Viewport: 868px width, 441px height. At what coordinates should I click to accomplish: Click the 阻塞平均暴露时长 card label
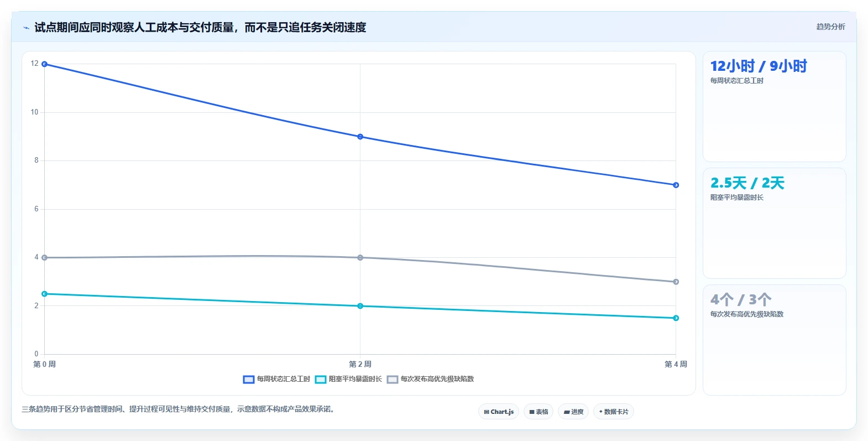pyautogui.click(x=737, y=198)
